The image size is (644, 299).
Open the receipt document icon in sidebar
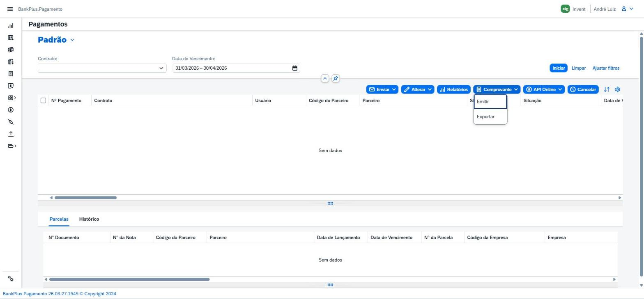11,74
